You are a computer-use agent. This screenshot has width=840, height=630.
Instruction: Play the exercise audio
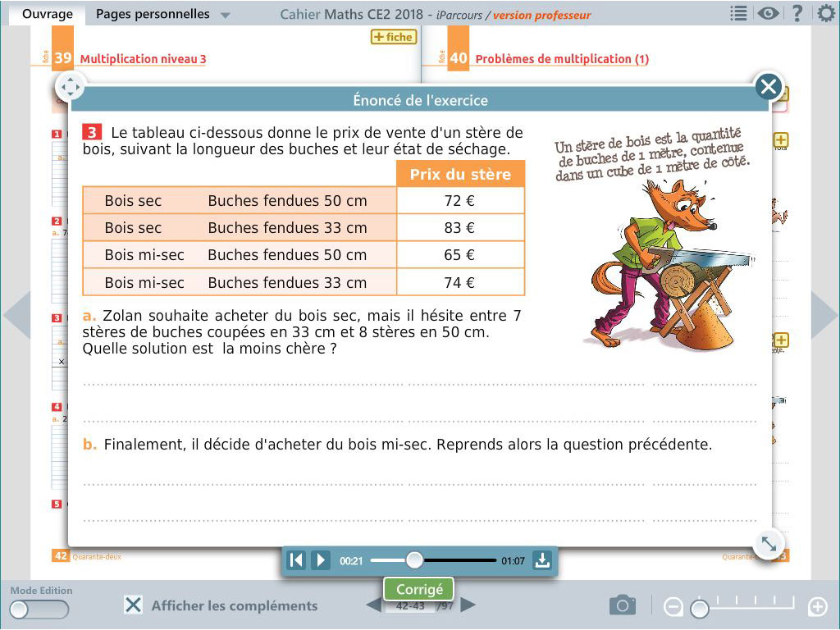(x=321, y=560)
